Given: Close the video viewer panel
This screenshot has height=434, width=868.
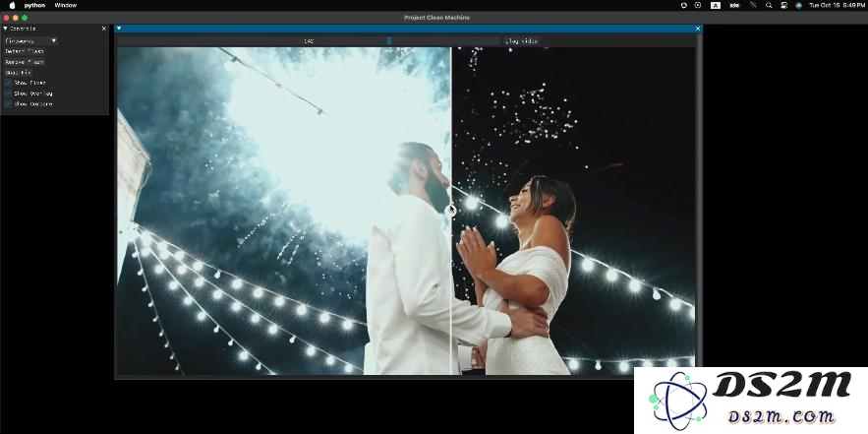Looking at the screenshot, I should [x=698, y=29].
